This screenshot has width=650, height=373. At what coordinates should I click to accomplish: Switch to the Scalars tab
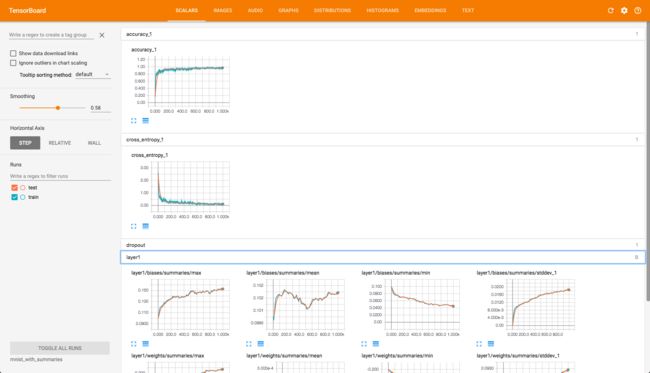click(187, 10)
